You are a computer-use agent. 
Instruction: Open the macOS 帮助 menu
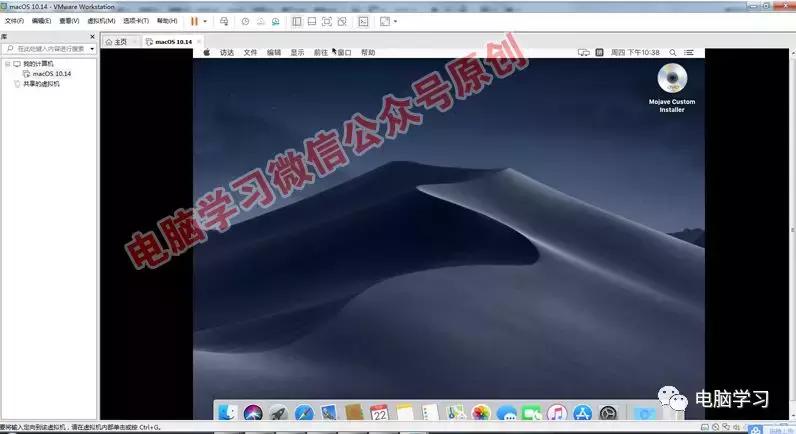[368, 52]
